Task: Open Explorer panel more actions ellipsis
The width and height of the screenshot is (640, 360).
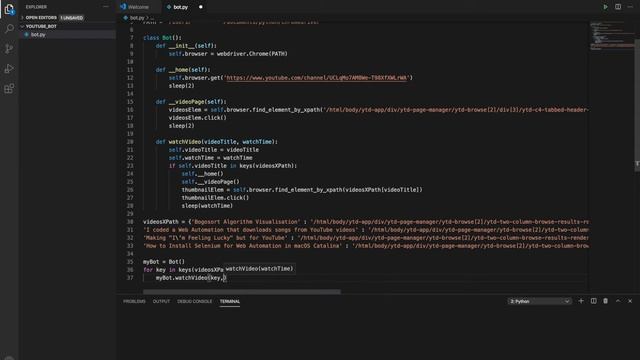Action: pos(106,7)
